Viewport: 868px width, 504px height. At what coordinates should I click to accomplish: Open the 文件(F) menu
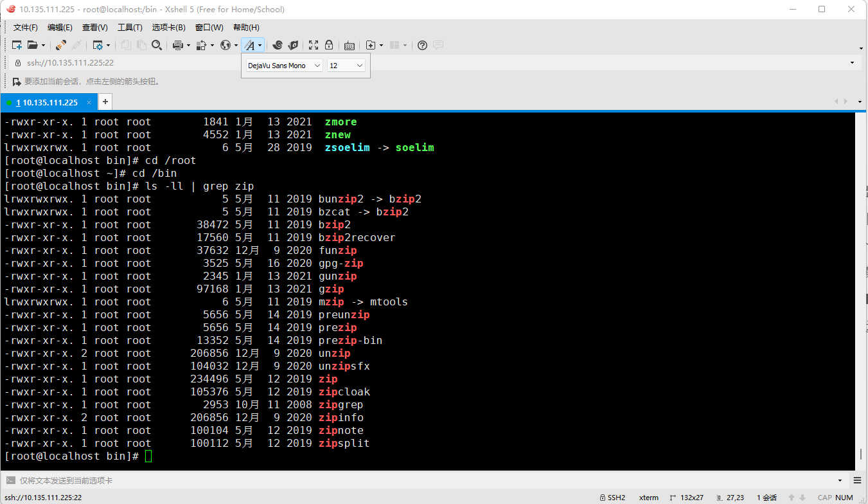pos(26,28)
